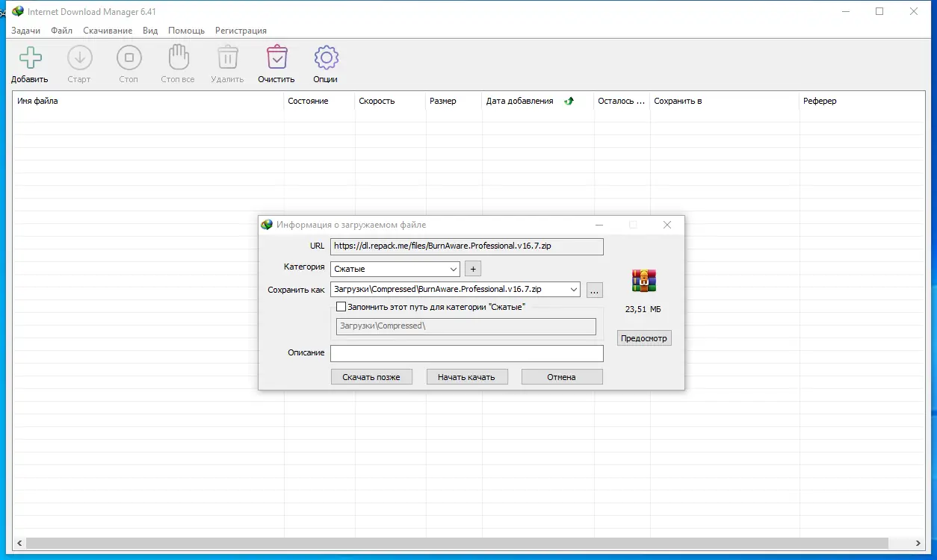937x560 pixels.
Task: Click the green sort arrow in Дата добавления column
Action: [x=569, y=101]
